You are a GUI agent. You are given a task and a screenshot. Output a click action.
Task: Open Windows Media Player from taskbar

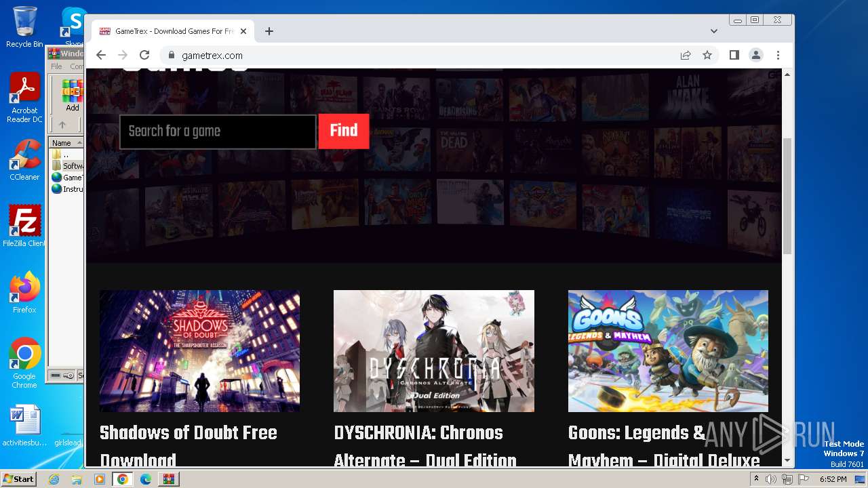click(100, 479)
